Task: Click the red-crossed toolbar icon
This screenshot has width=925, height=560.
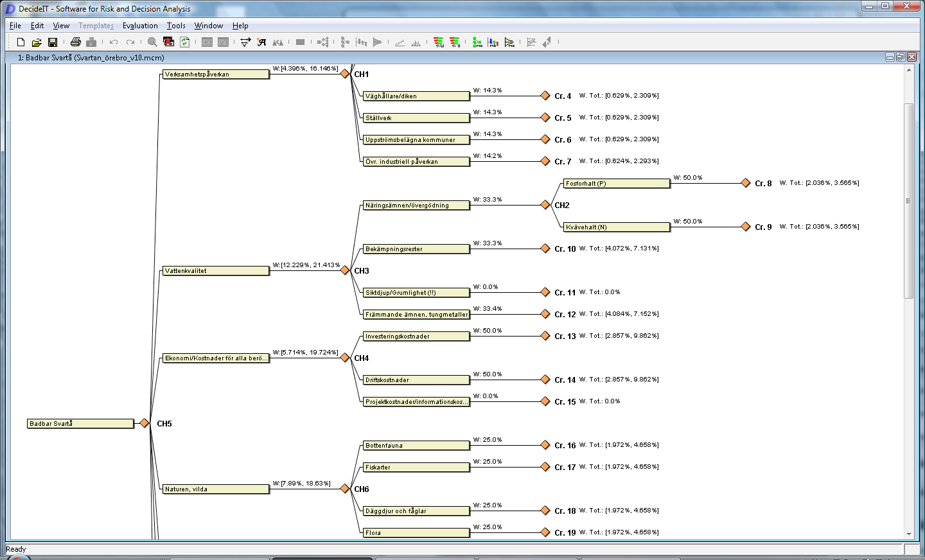Action: point(168,42)
